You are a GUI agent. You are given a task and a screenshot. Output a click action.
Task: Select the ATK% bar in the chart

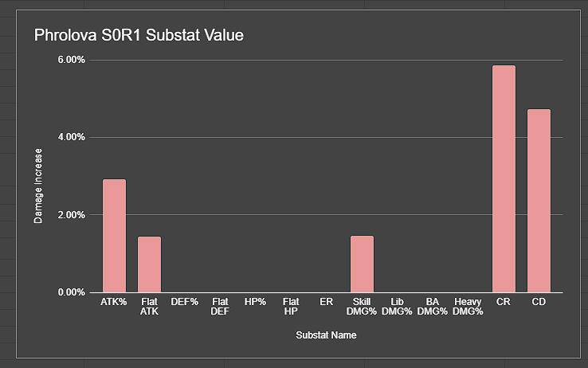coord(115,236)
